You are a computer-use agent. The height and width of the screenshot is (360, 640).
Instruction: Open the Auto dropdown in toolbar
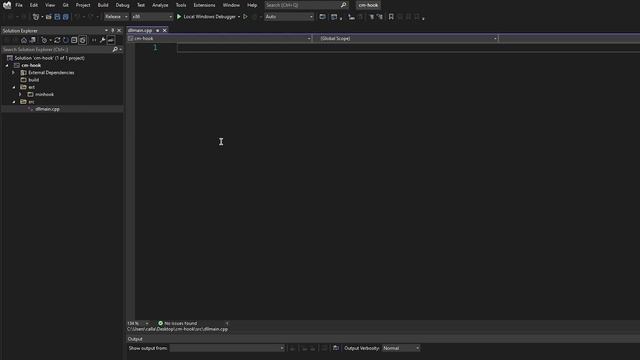[289, 17]
